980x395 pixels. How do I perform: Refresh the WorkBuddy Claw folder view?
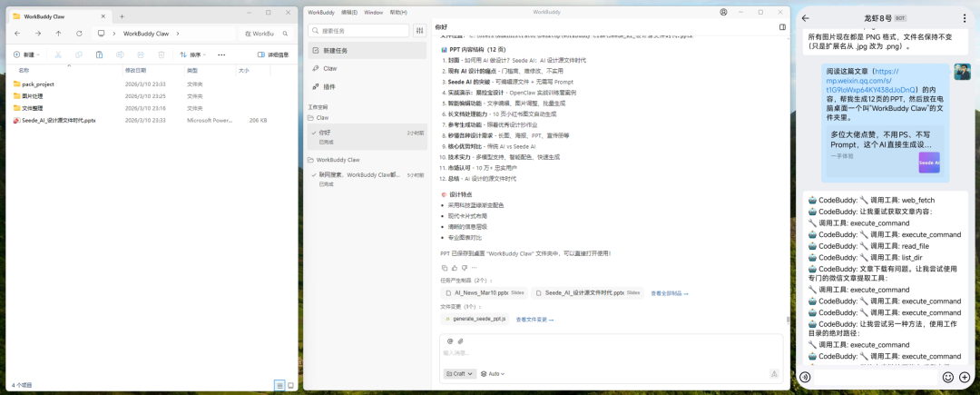[x=79, y=33]
